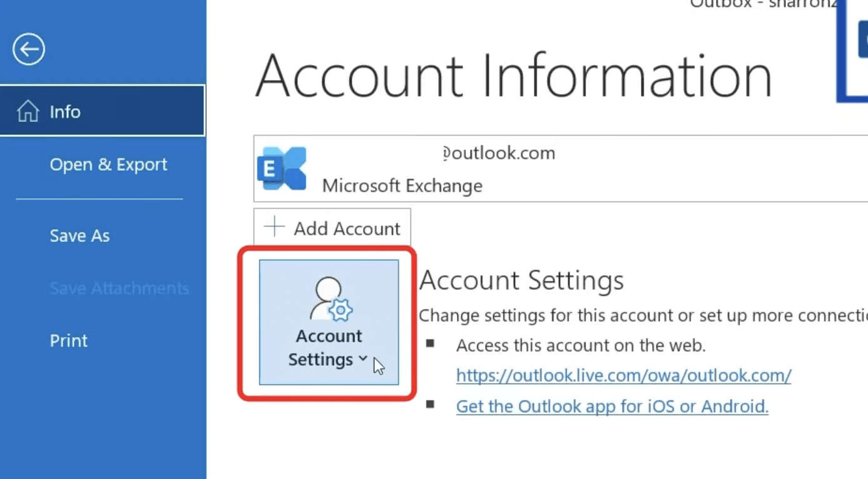The height and width of the screenshot is (479, 868).
Task: Follow Get the Outlook app for iOS link
Action: 612,406
